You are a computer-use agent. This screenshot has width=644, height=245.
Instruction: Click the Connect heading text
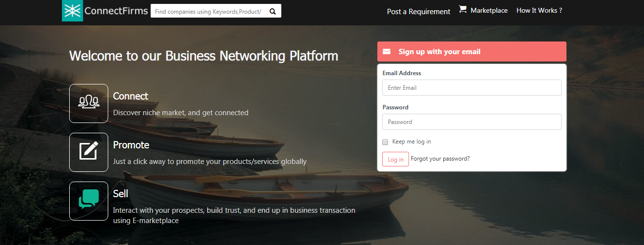click(131, 96)
